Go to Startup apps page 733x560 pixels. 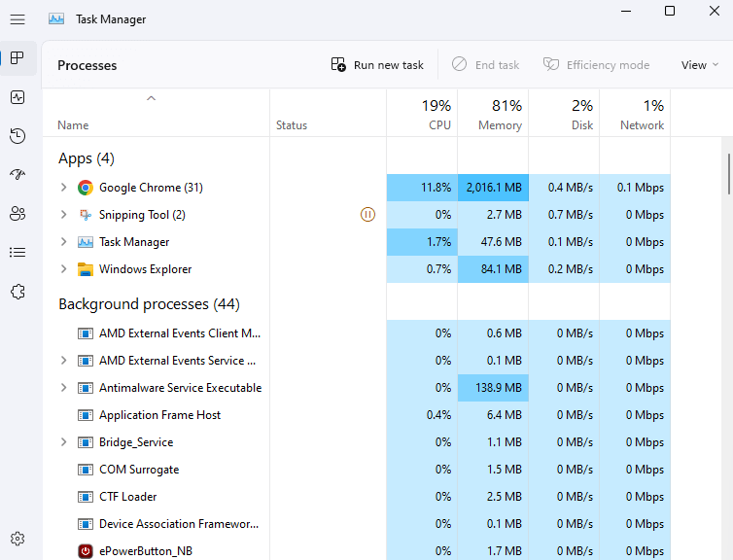[17, 175]
